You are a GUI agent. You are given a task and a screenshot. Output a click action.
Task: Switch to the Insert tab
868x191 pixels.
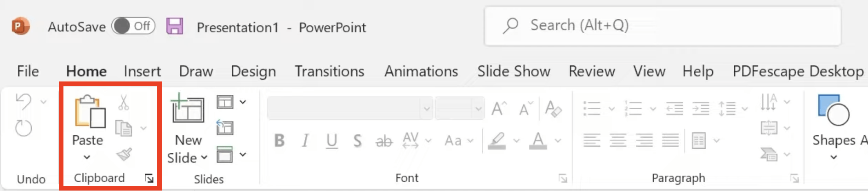coord(142,71)
